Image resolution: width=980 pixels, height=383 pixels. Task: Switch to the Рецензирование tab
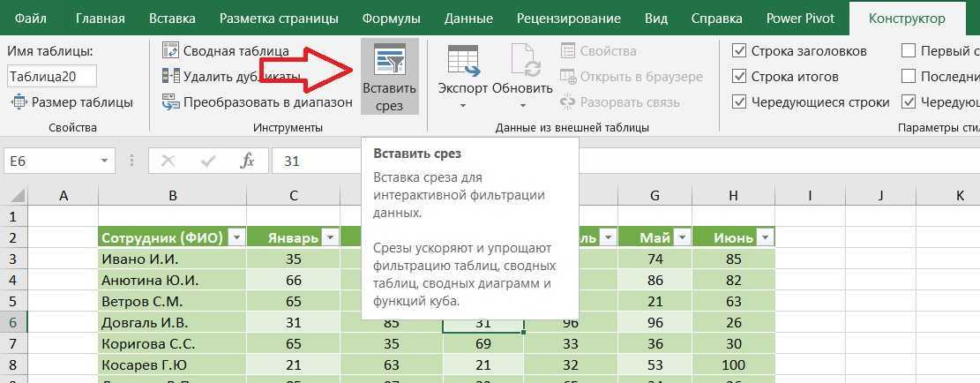click(569, 19)
